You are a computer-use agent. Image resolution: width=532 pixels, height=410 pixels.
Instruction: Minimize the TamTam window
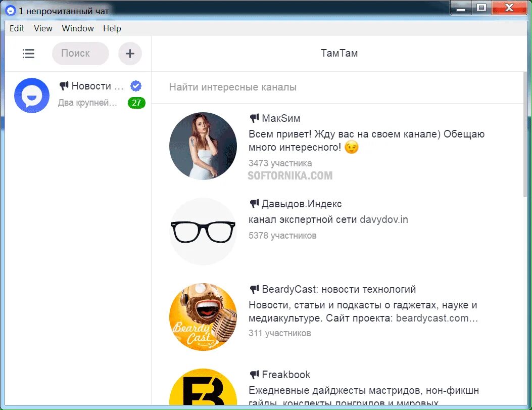click(461, 8)
